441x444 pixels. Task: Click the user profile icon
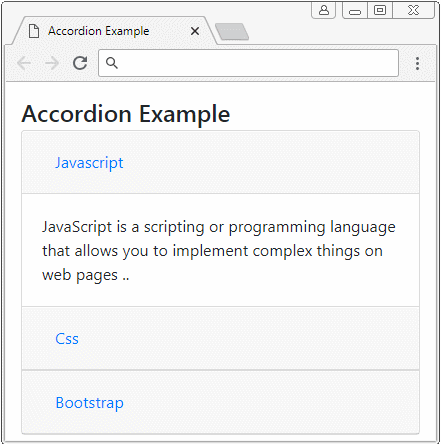click(324, 10)
